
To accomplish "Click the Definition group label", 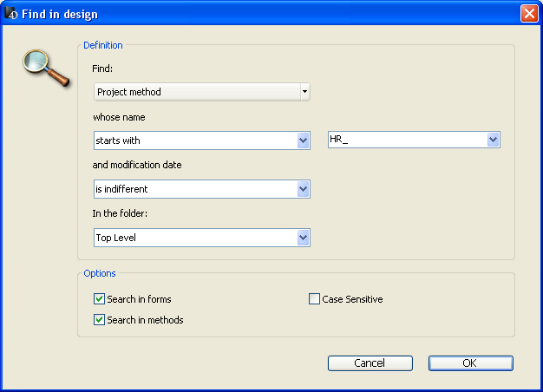I will click(x=103, y=45).
